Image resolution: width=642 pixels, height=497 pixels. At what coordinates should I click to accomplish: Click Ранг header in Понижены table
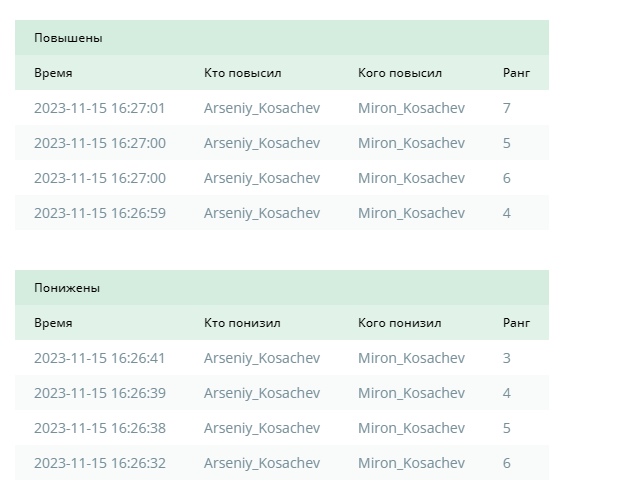[516, 323]
